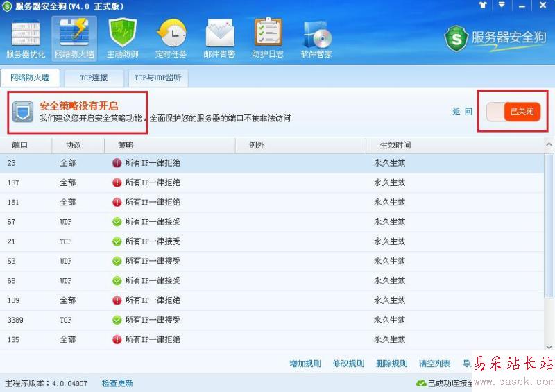The height and width of the screenshot is (392, 555).
Task: Sort by the 策略 column header
Action: (x=170, y=145)
